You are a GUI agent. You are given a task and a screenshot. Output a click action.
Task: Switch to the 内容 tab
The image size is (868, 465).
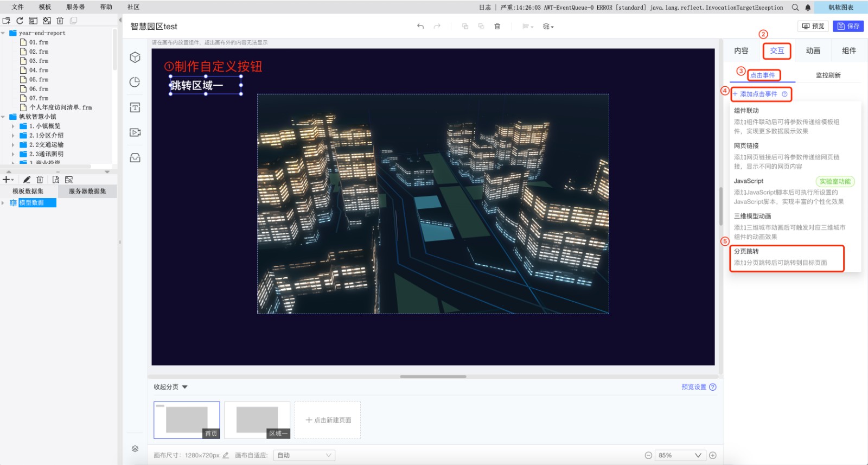(x=741, y=50)
